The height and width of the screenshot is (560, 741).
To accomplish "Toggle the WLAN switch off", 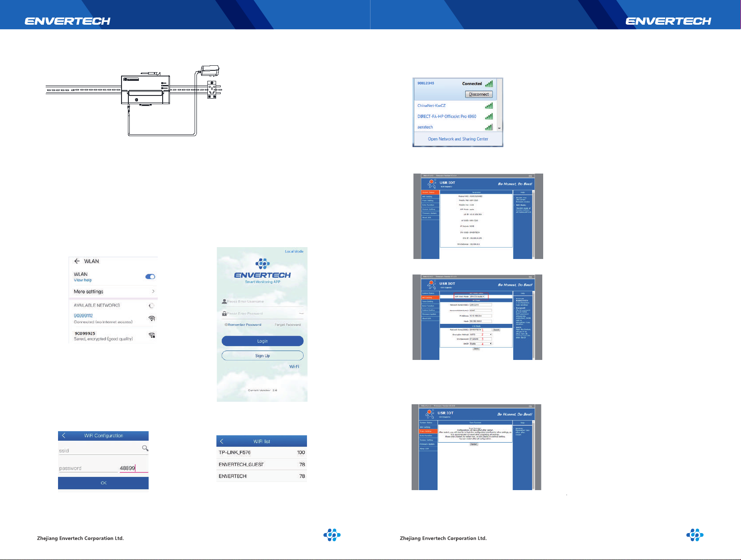I will coord(150,277).
